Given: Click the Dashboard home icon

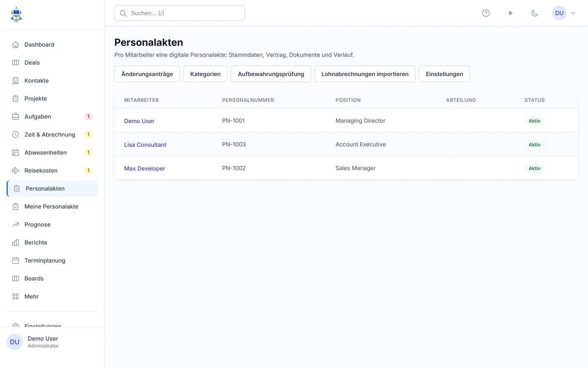Looking at the screenshot, I should 15,45.
